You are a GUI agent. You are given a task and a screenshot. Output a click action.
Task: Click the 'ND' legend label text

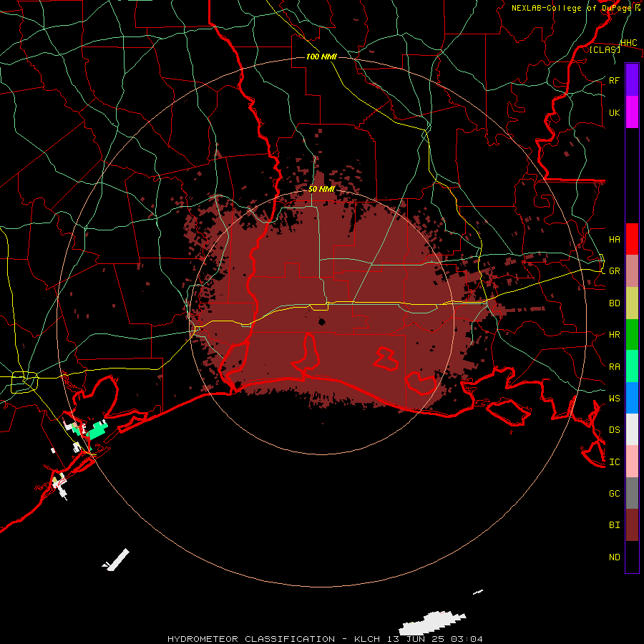(x=614, y=557)
